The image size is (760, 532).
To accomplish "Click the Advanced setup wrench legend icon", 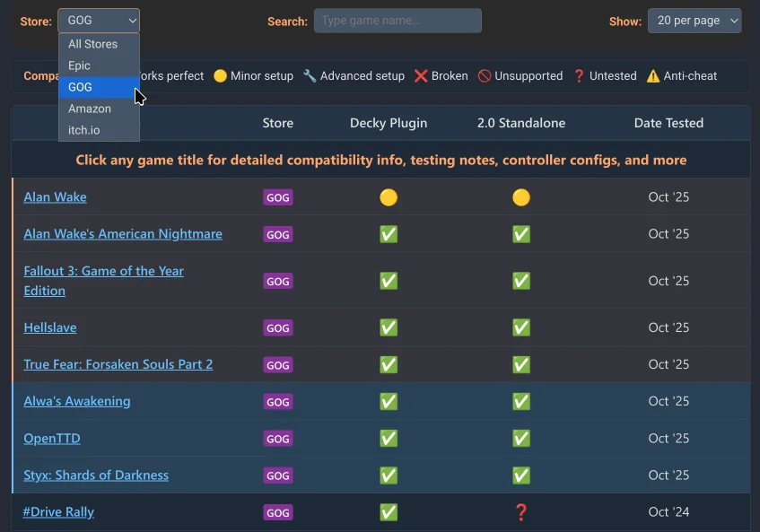I will coord(309,76).
